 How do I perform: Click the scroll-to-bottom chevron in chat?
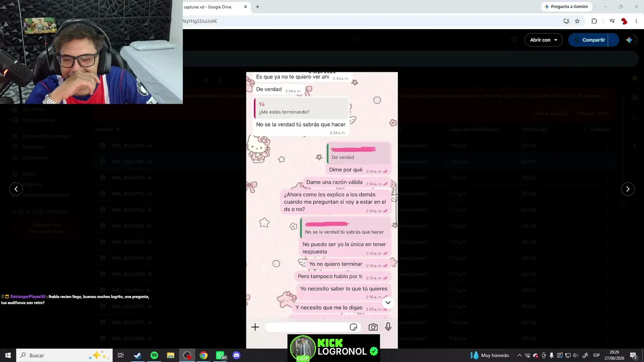coord(388,303)
